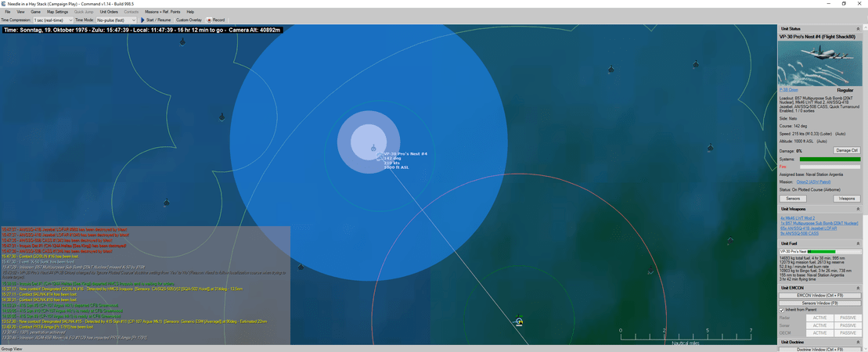Open the Time Mode dropdown

tap(116, 20)
